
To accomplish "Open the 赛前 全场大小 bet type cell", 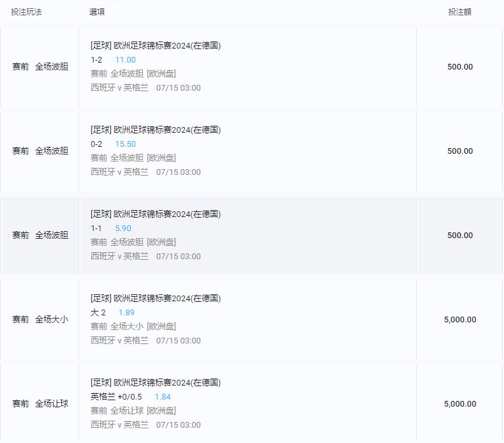I will point(40,319).
